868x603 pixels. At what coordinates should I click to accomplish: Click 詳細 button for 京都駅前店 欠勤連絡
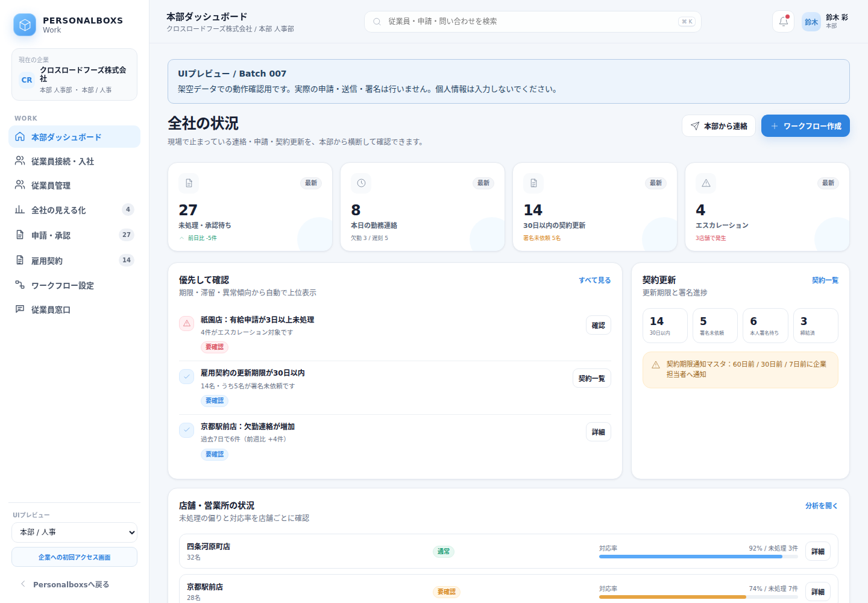tap(599, 432)
